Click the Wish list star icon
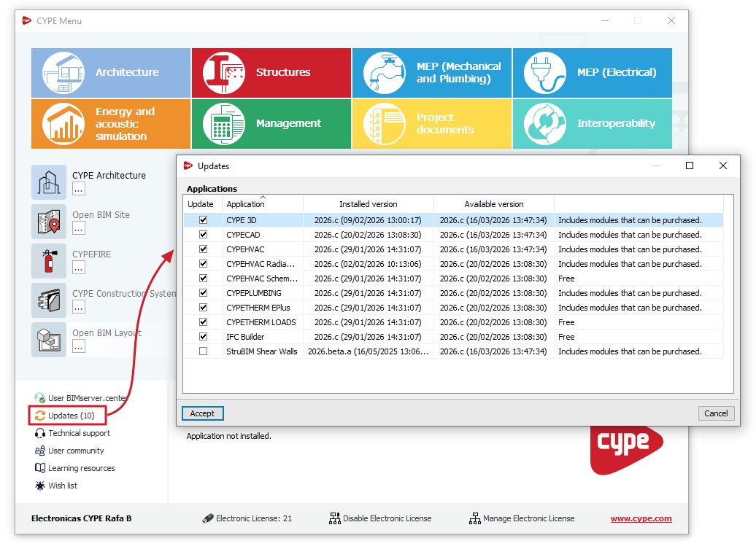756x549 pixels. pos(40,486)
